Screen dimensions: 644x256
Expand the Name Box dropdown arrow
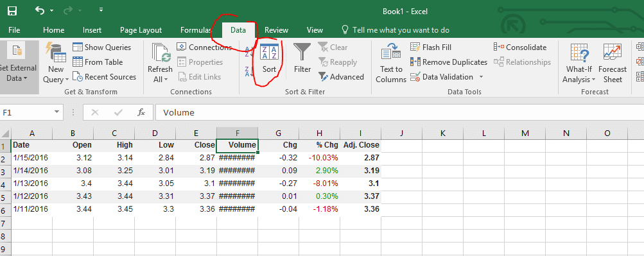(x=57, y=112)
